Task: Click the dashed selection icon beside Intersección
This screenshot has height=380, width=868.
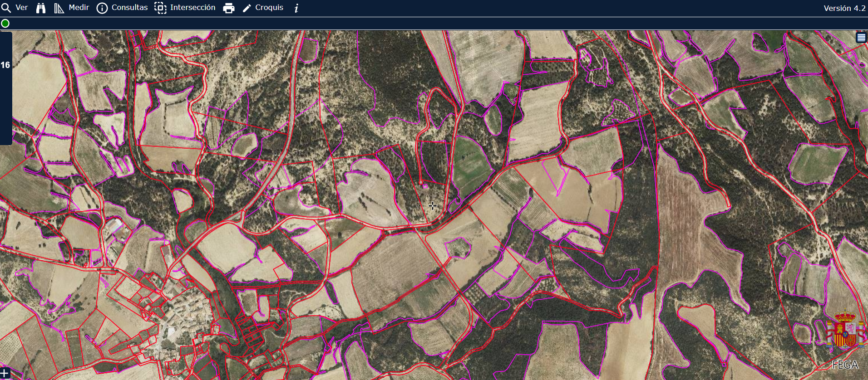Action: point(160,8)
